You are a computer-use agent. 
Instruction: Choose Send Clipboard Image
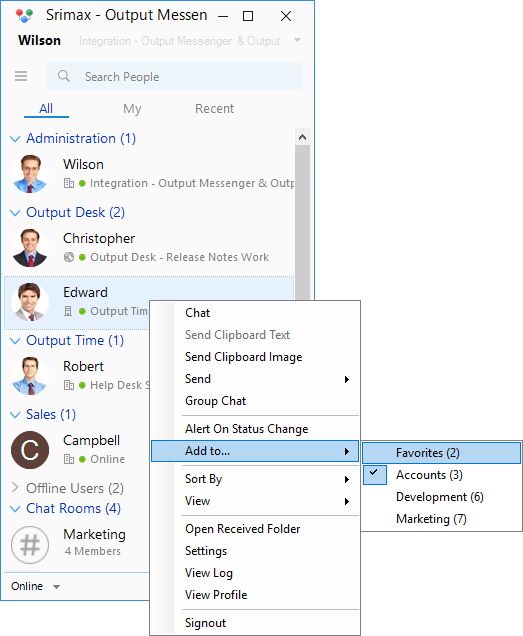click(255, 357)
